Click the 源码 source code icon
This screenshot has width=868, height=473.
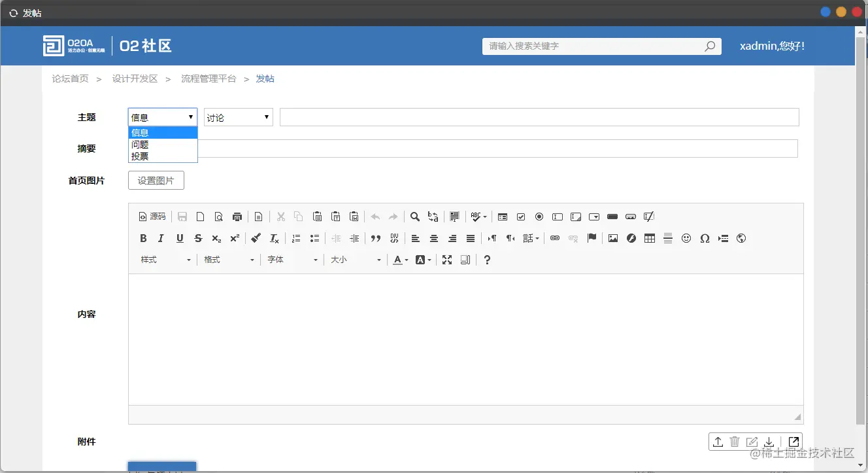(152, 217)
